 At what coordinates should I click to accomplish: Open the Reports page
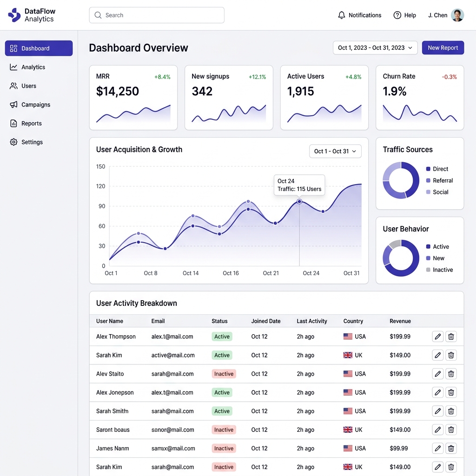click(x=39, y=123)
